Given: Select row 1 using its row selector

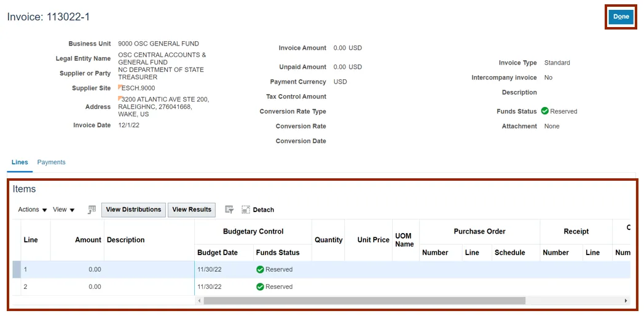Looking at the screenshot, I should point(17,269).
